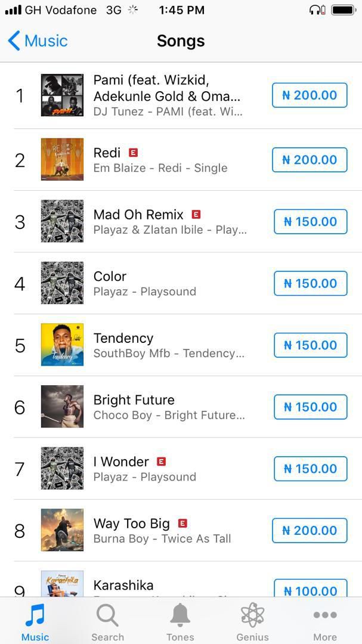Open the Way Too Big album artwork
This screenshot has width=362, height=644.
(62, 530)
